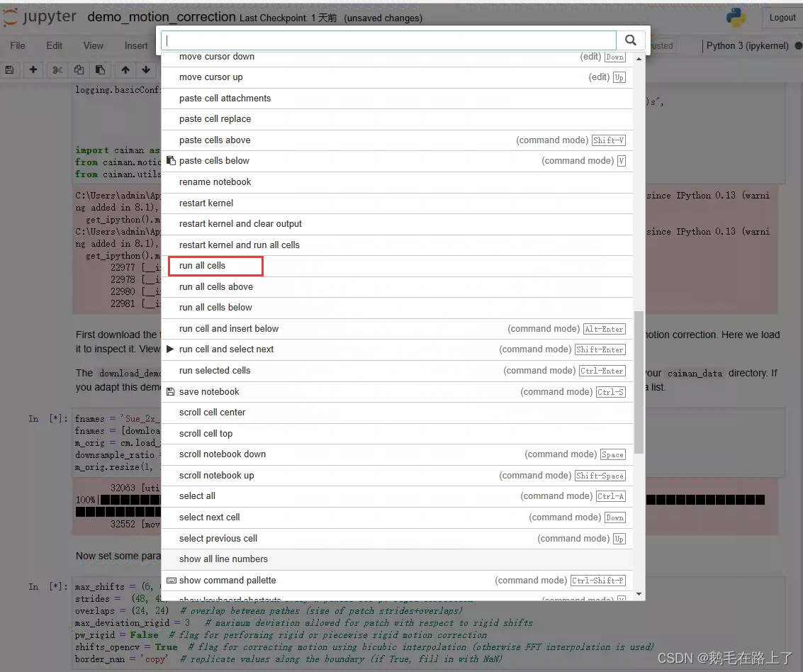Focus the command palette search field
This screenshot has width=803, height=672.
point(388,40)
